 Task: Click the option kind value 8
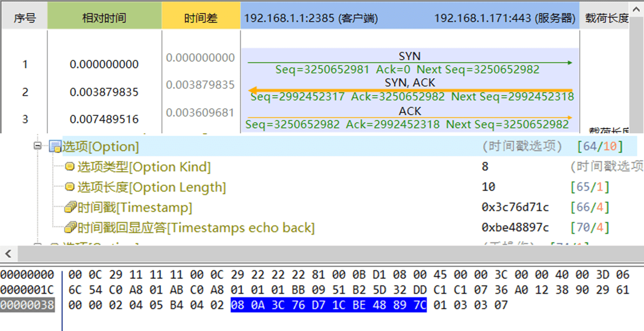pyautogui.click(x=485, y=166)
